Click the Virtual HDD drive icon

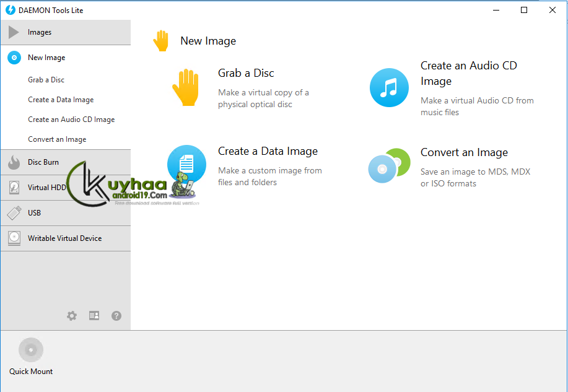[x=14, y=188]
